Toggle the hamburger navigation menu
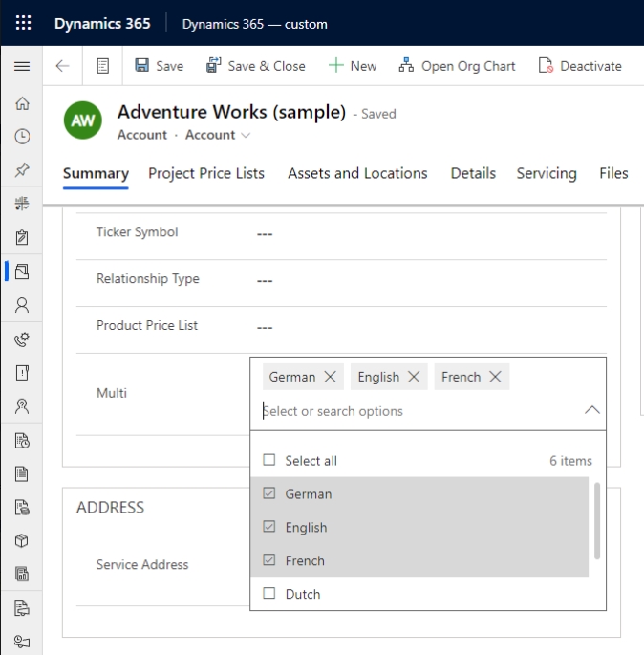644x655 pixels. 22,66
